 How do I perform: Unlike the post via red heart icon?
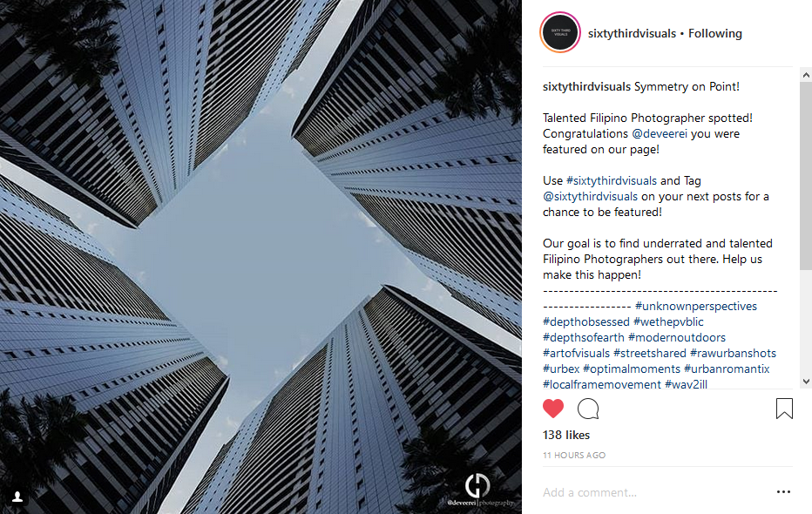click(x=552, y=409)
